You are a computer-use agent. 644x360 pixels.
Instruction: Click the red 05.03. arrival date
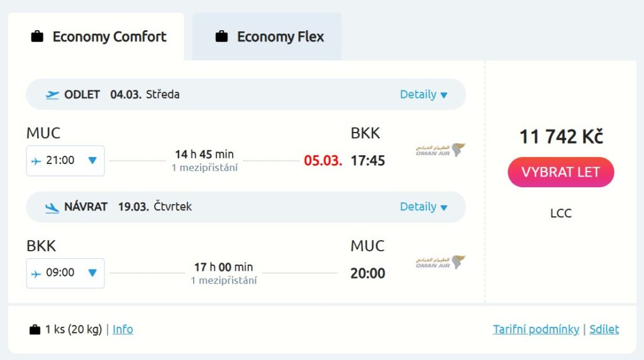[323, 161]
